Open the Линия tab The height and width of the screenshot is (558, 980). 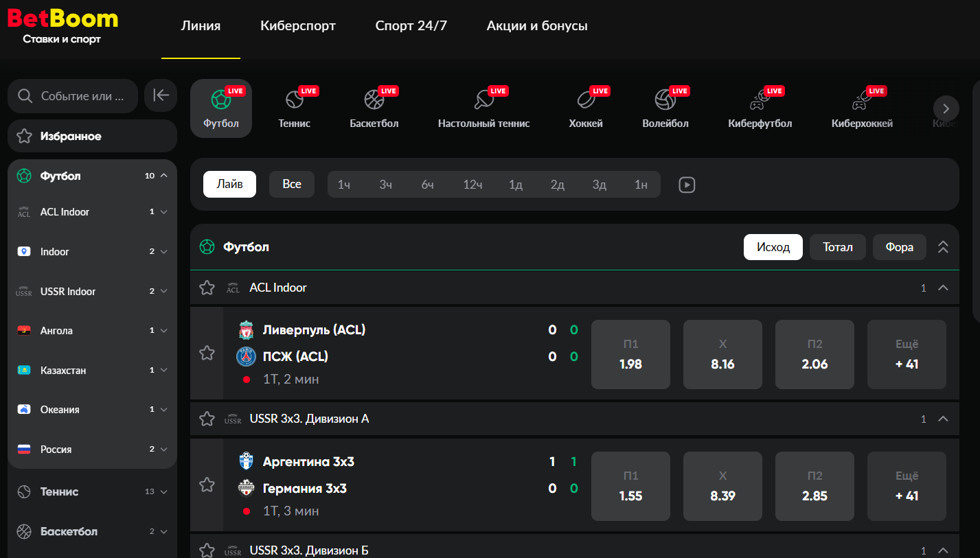pyautogui.click(x=201, y=26)
